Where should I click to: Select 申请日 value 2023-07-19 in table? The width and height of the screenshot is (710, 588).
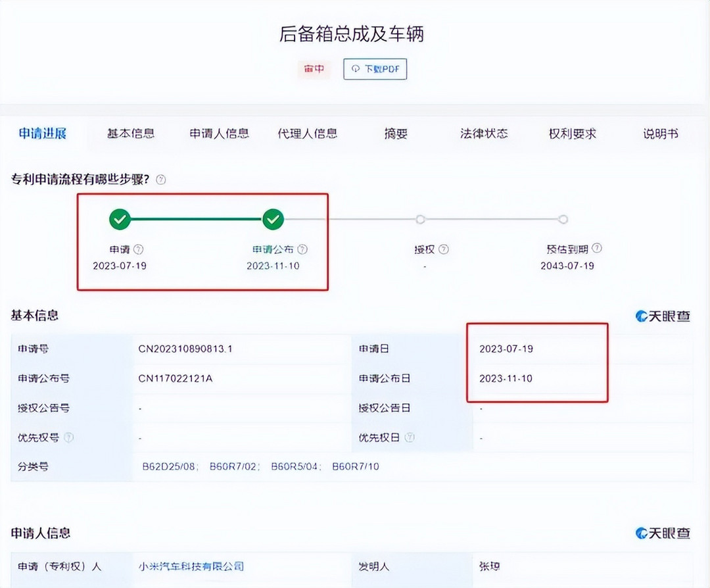506,349
